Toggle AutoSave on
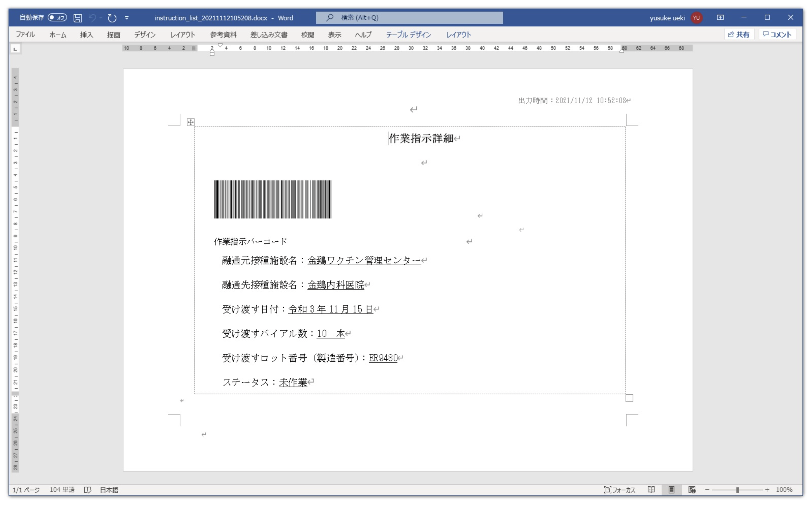The image size is (812, 505). coord(57,18)
